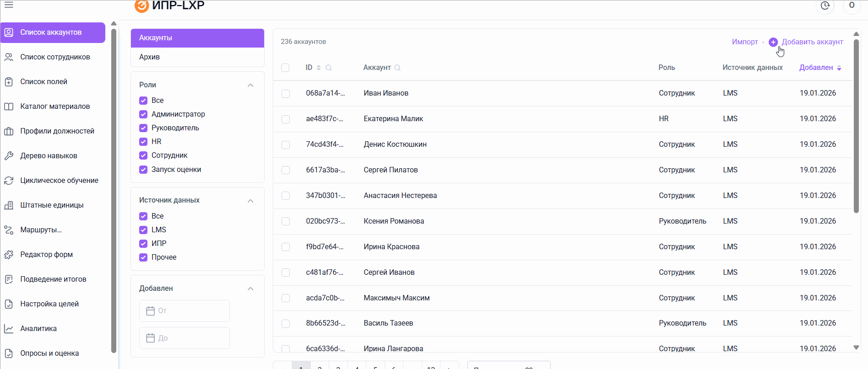Viewport: 868px width, 369px height.
Task: Click the table's vertical scrollbar thumb
Action: (x=856, y=123)
